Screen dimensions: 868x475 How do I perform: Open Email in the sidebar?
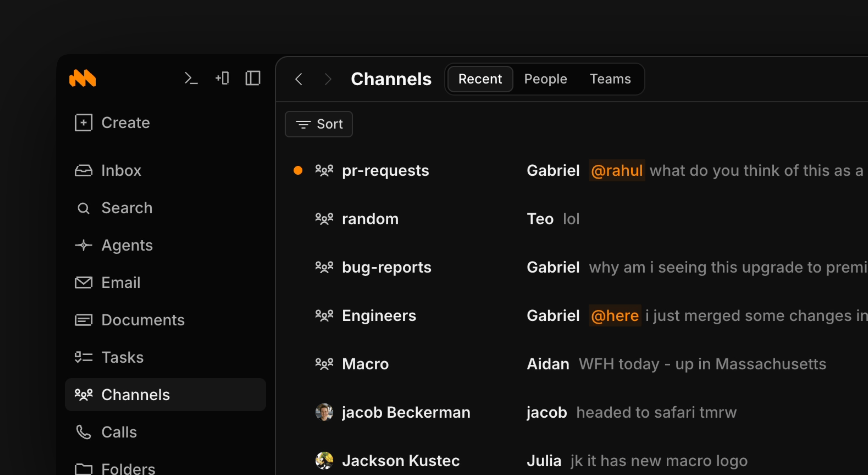coord(166,283)
